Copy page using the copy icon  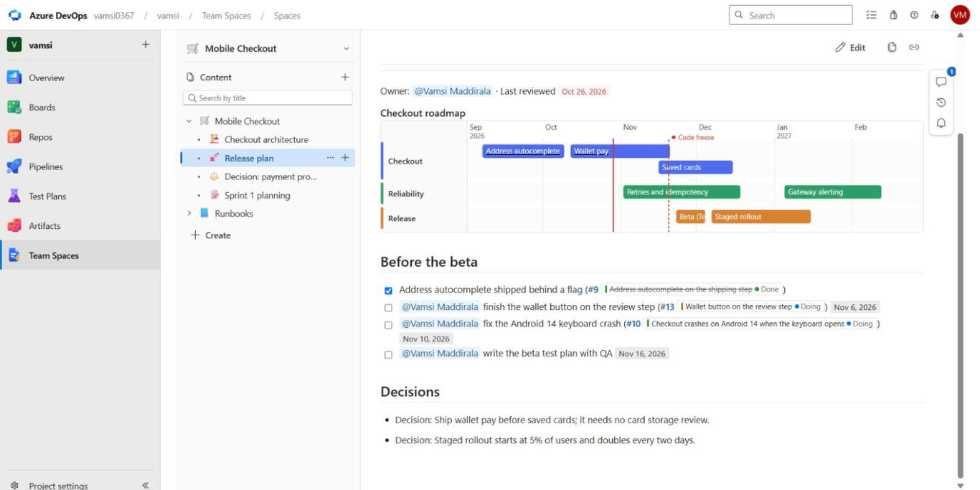892,47
